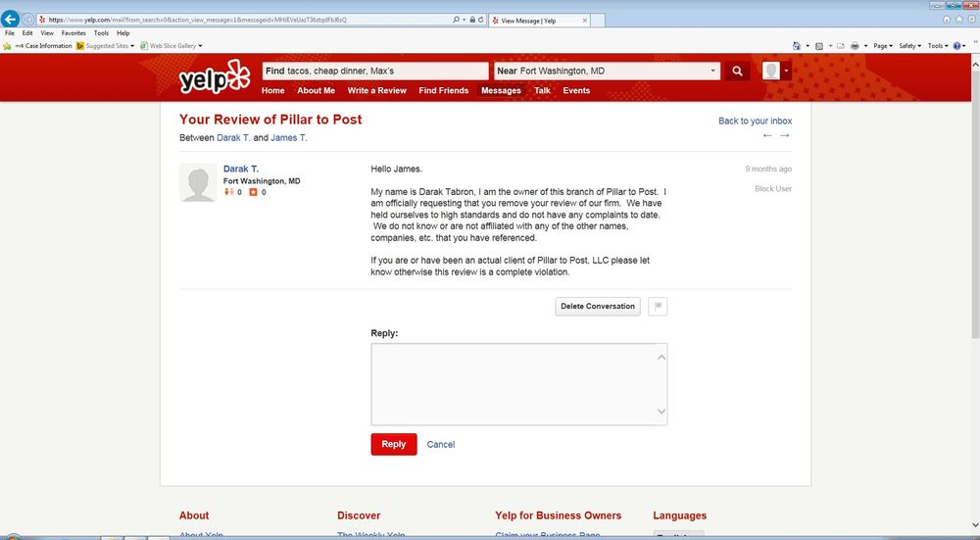This screenshot has width=980, height=540.
Task: Open the Edit menu
Action: coord(27,33)
